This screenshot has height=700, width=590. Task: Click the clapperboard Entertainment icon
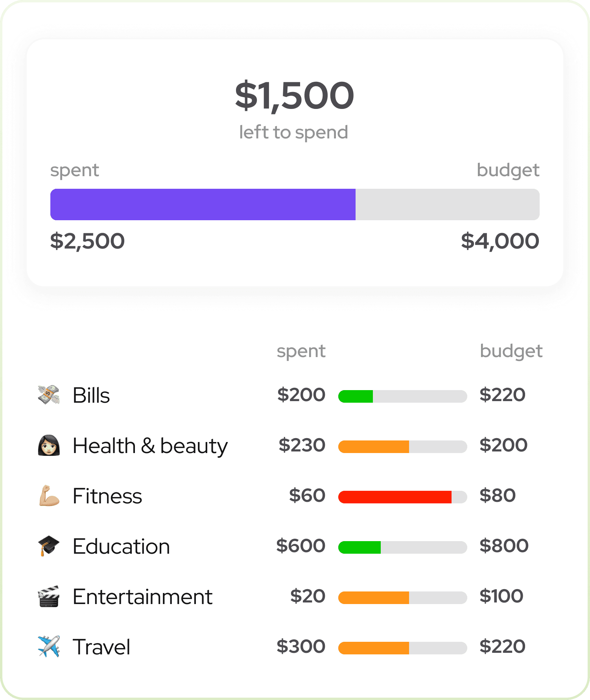49,596
